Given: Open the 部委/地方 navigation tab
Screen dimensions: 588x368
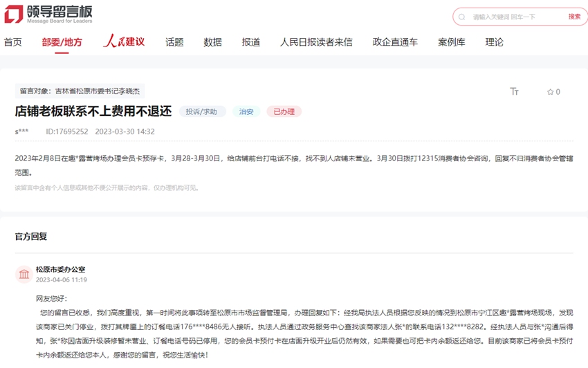Looking at the screenshot, I should coord(62,42).
